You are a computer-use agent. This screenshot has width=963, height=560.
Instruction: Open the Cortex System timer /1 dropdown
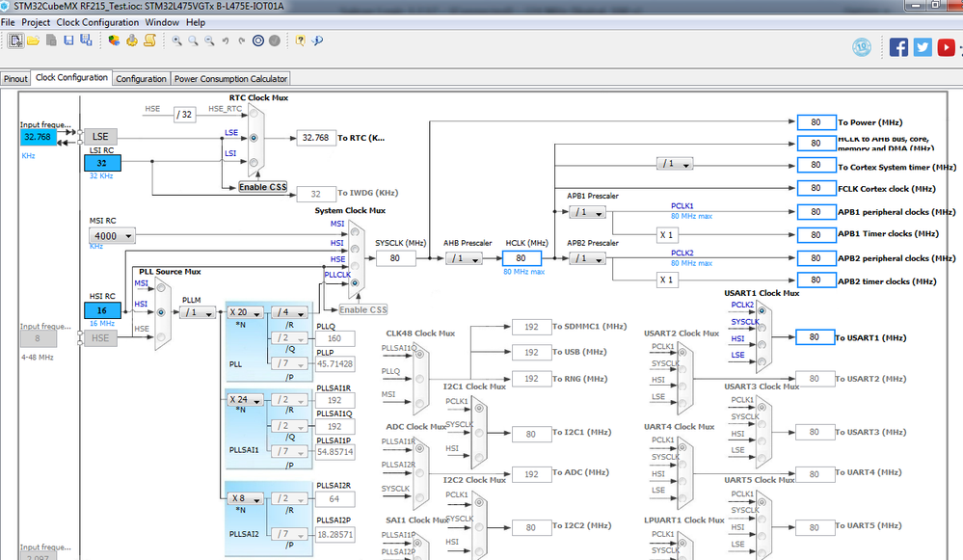click(x=675, y=164)
